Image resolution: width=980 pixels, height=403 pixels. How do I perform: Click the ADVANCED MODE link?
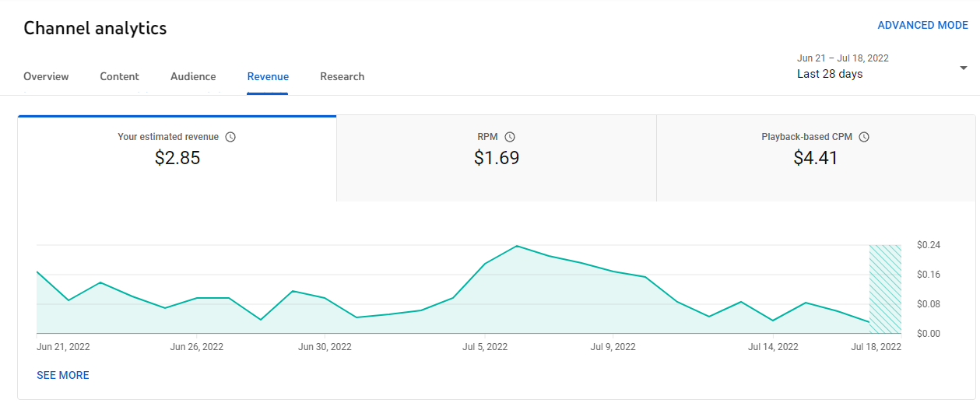point(922,25)
